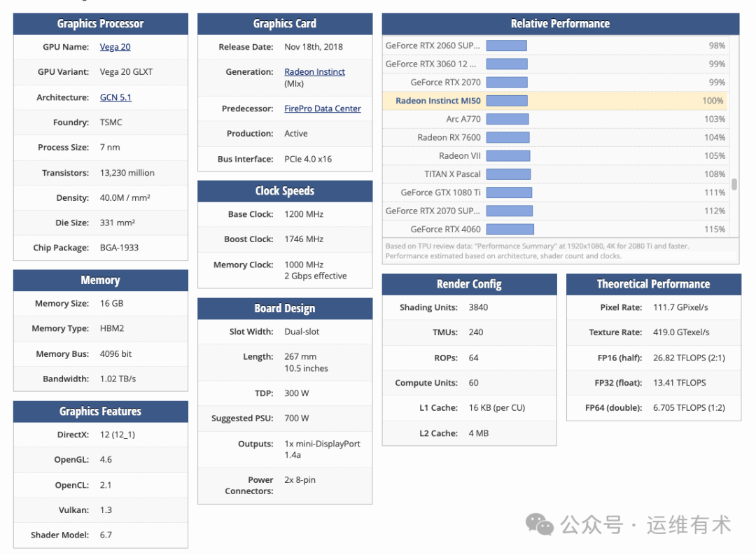Screen dimensions: 756x555
Task: Click the GeForce RTX 4060 entry
Action: click(x=554, y=229)
